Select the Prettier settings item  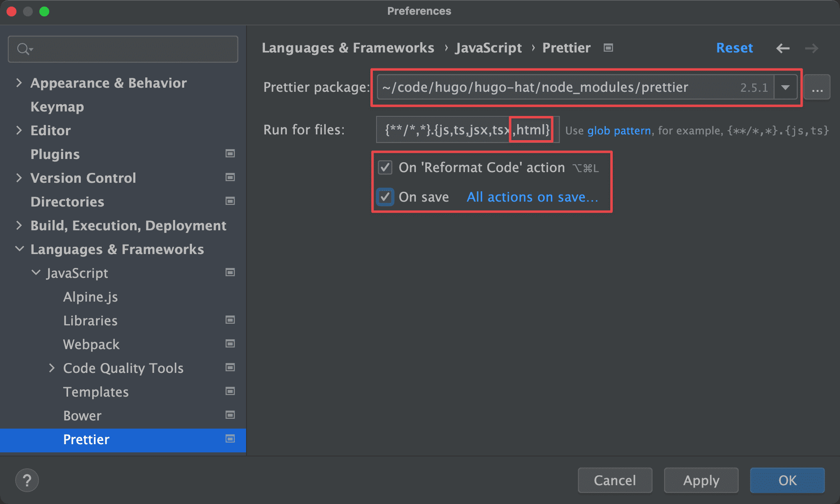pos(123,440)
